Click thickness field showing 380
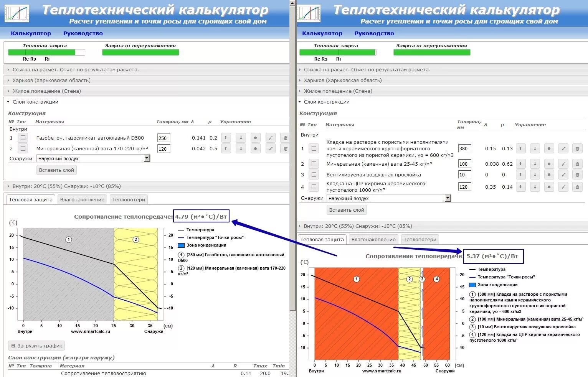588x377 pixels. click(x=464, y=148)
